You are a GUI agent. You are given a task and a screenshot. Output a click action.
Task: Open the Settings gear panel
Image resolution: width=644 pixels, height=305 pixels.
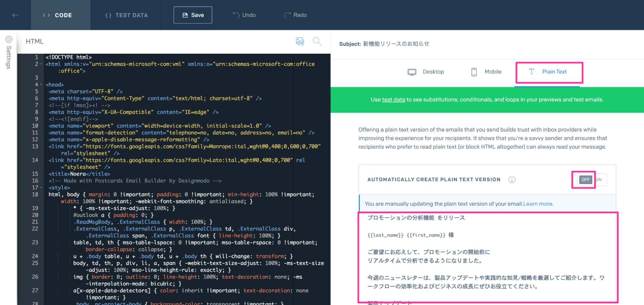point(9,40)
